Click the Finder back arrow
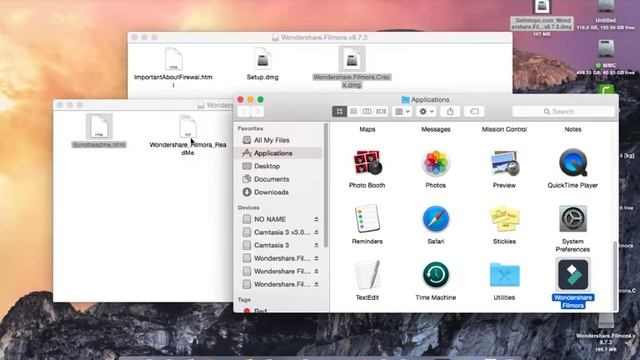The image size is (640, 360). click(244, 111)
